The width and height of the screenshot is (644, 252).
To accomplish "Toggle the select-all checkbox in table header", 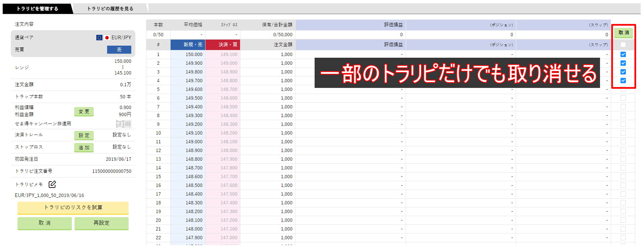I will 623,45.
